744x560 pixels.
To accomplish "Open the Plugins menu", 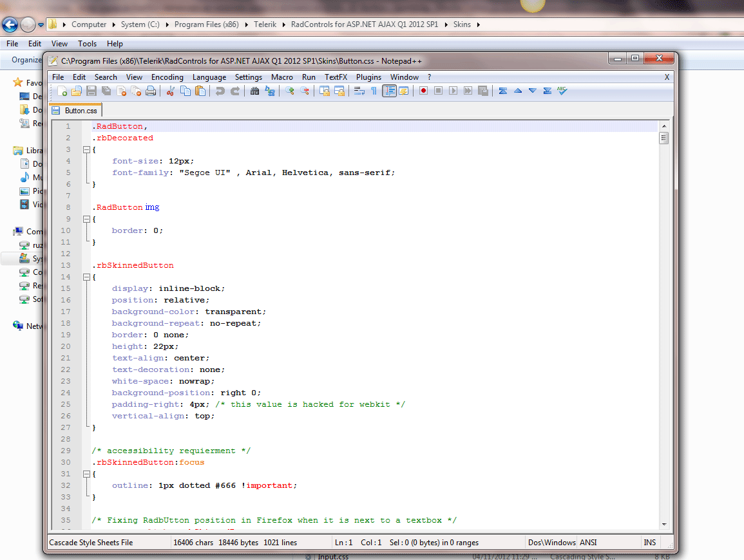I will 368,77.
